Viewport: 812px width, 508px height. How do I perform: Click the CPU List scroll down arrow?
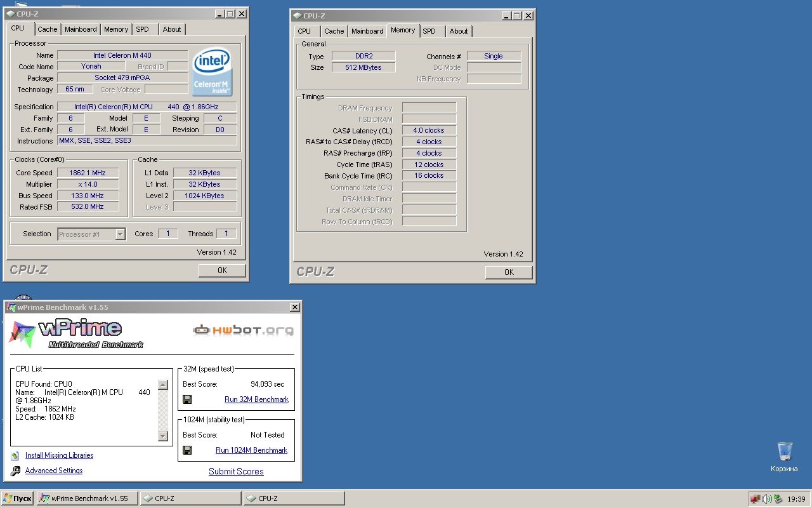tap(163, 436)
